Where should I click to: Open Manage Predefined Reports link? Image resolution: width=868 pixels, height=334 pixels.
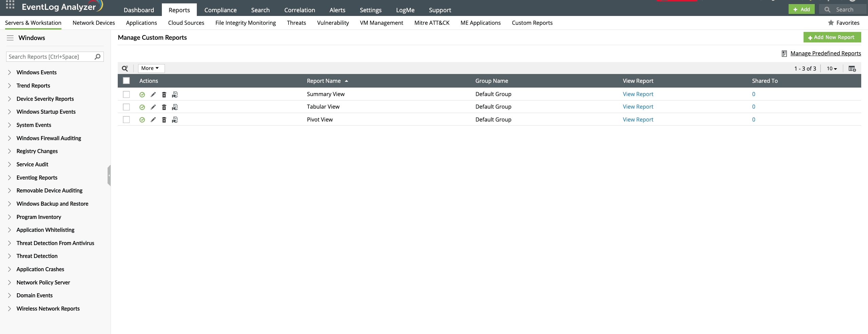[826, 53]
